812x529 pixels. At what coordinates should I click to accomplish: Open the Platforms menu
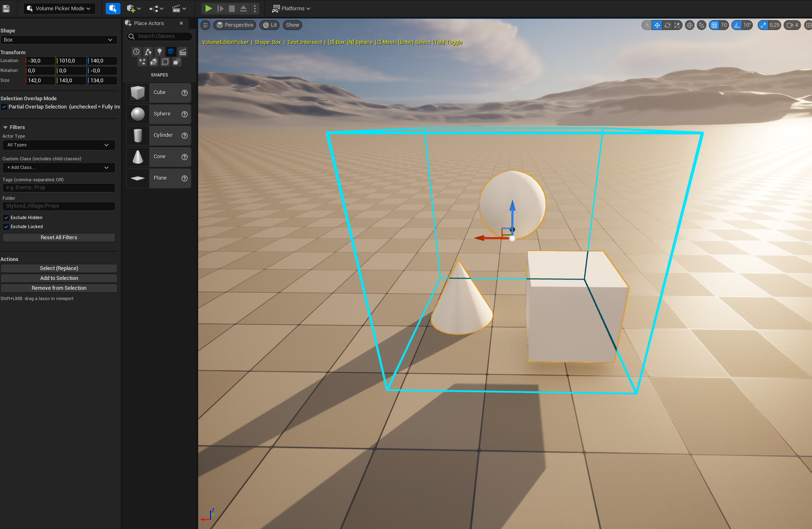[x=291, y=8]
